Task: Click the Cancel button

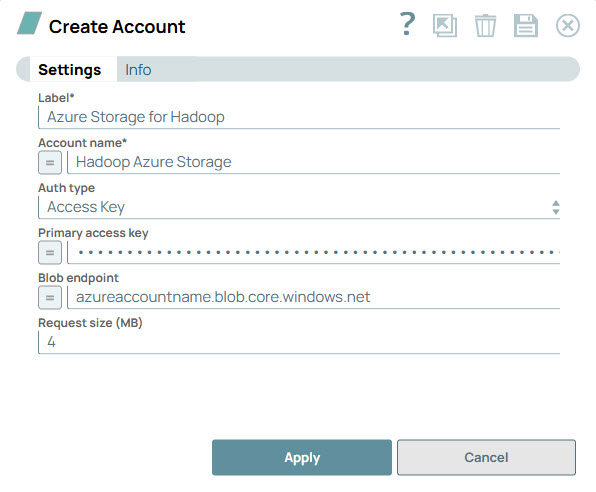Action: click(486, 457)
